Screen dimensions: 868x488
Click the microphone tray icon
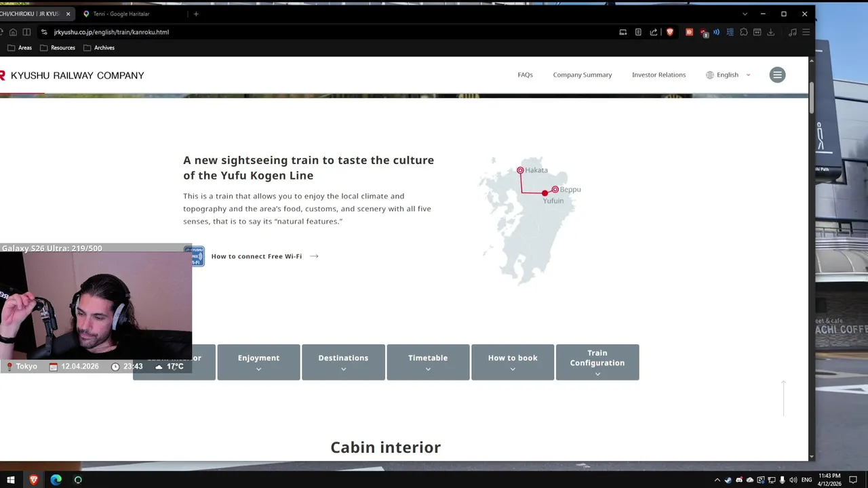click(782, 480)
